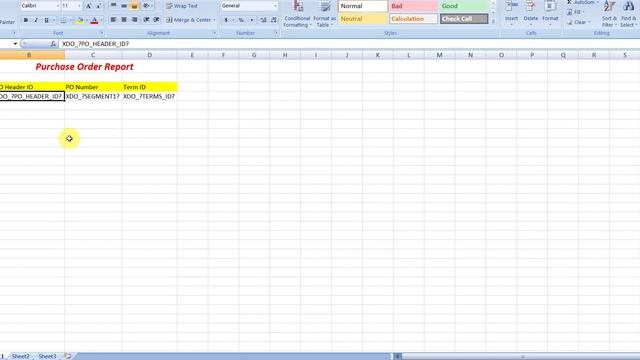Apply percent style

pyautogui.click(x=241, y=20)
